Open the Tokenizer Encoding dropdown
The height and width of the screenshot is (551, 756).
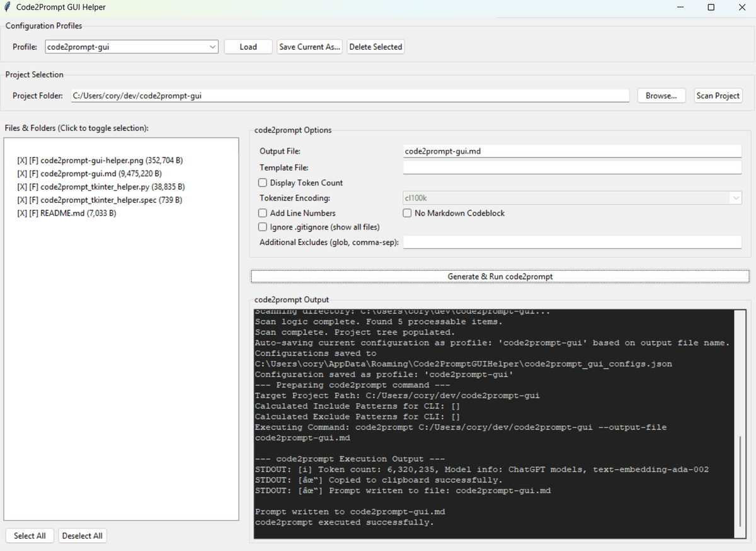(x=736, y=198)
